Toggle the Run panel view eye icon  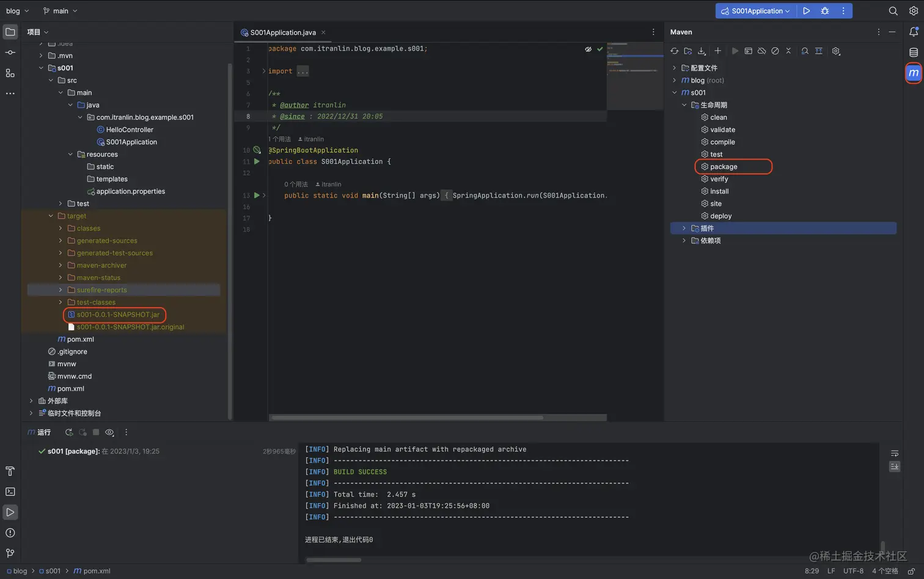pos(109,432)
